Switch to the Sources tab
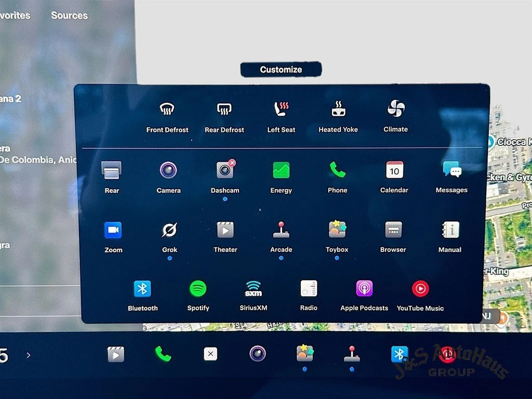The height and width of the screenshot is (399, 532). [x=69, y=16]
